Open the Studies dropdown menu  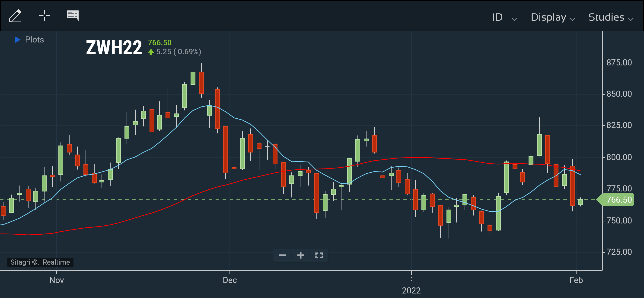[x=611, y=17]
